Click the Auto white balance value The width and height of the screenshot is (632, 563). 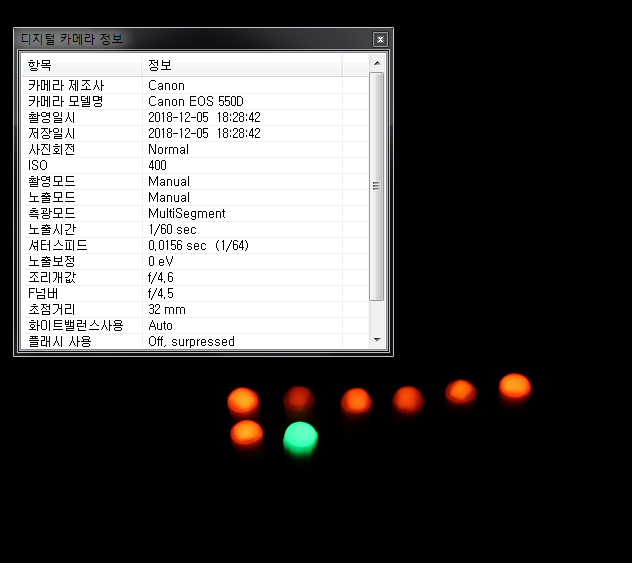[x=160, y=326]
